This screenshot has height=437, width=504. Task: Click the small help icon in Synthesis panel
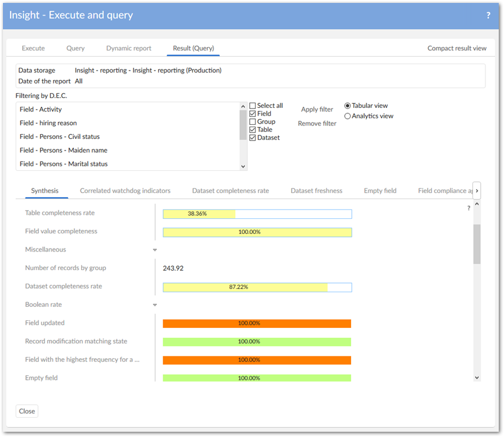click(x=468, y=208)
